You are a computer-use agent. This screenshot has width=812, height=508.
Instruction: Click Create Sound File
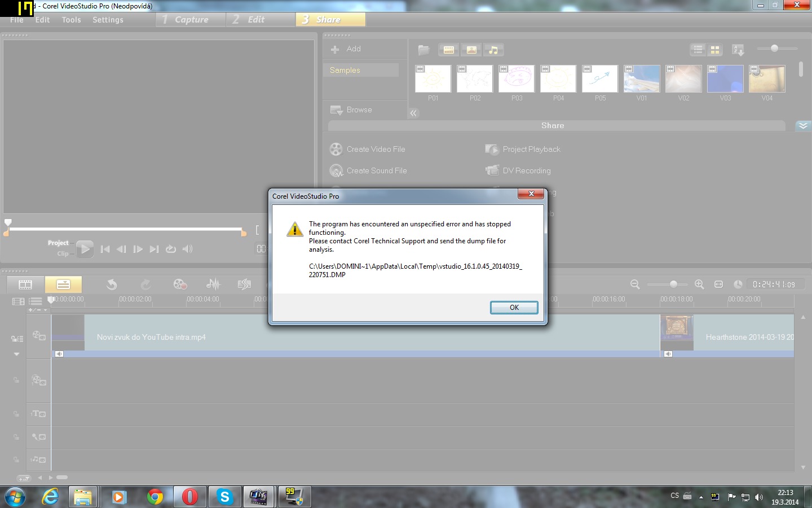click(x=368, y=170)
